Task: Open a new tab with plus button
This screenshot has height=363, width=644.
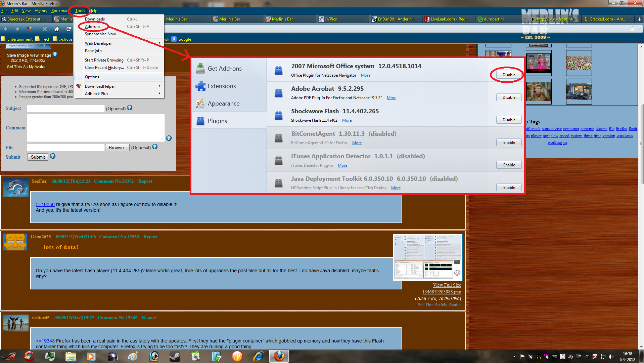Action: [x=639, y=19]
